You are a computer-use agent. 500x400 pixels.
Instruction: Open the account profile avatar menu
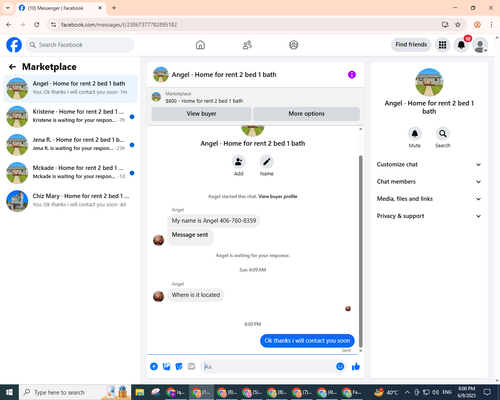click(480, 45)
